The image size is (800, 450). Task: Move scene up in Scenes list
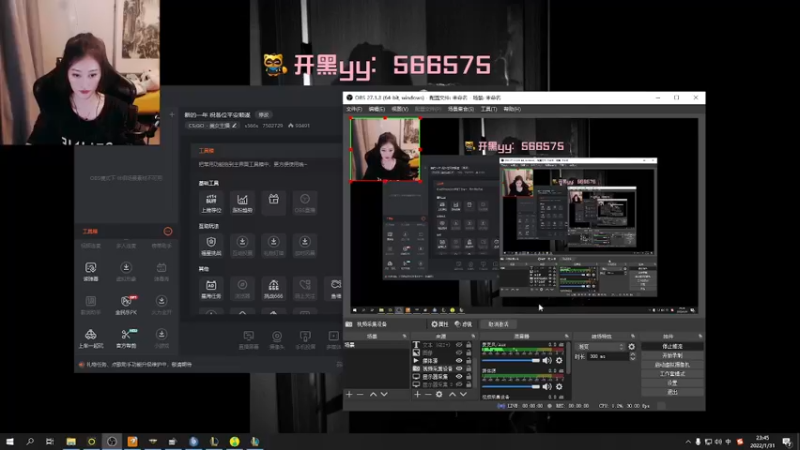point(373,394)
